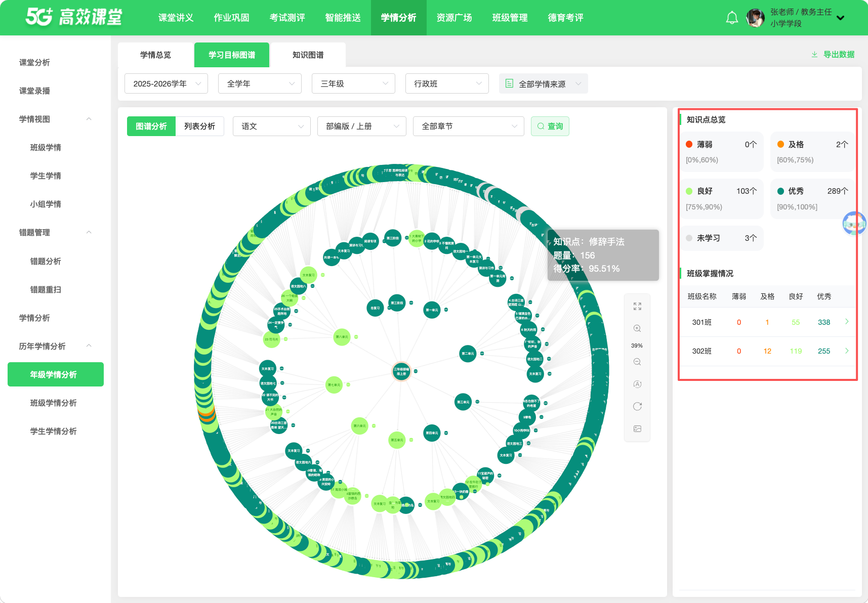This screenshot has width=868, height=603.
Task: Collapse 第四单元 via its minus toggle
Action: [x=446, y=433]
